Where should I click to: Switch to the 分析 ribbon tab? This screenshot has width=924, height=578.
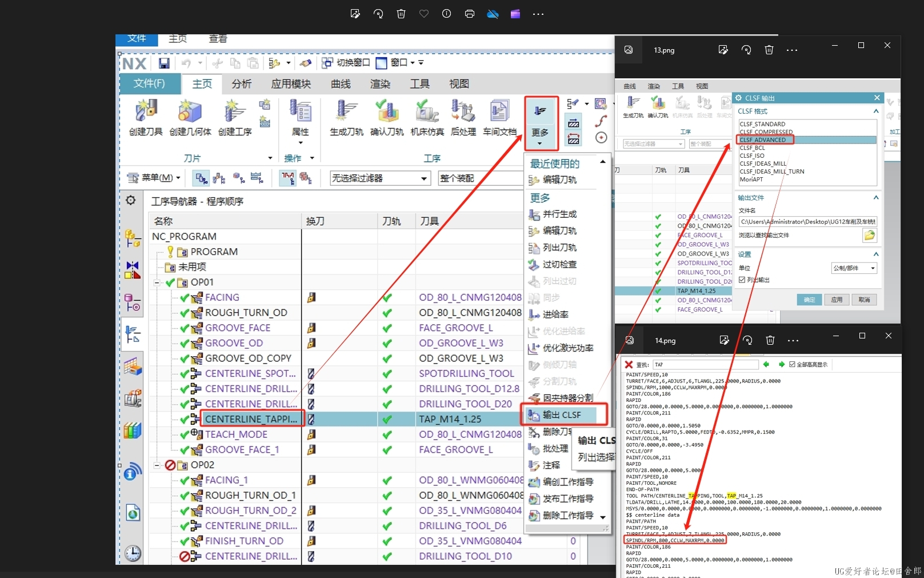tap(242, 84)
